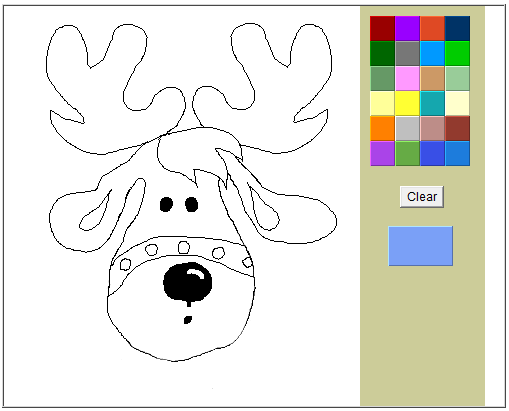
Task: Pick the cream color swatch
Action: (457, 103)
